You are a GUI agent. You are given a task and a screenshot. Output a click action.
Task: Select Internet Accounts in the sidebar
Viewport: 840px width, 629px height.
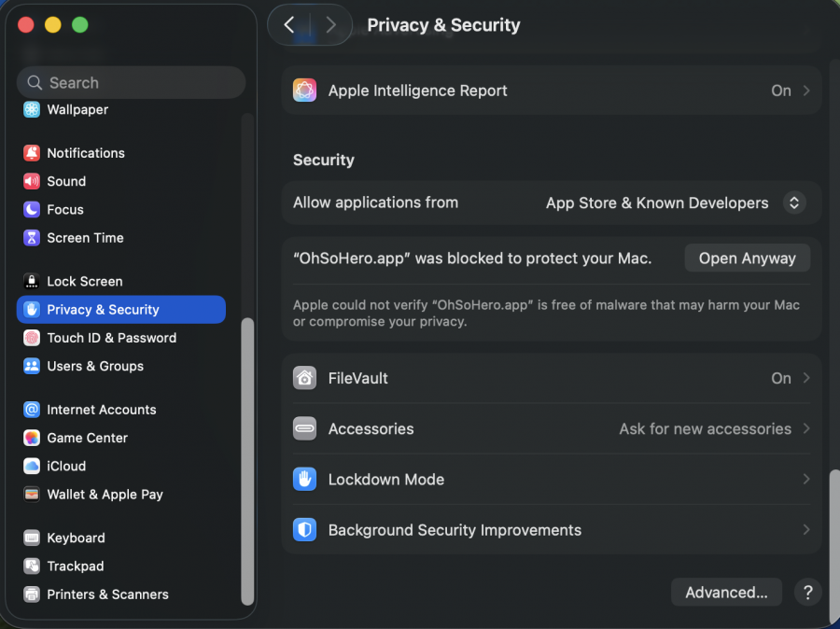[x=121, y=410]
